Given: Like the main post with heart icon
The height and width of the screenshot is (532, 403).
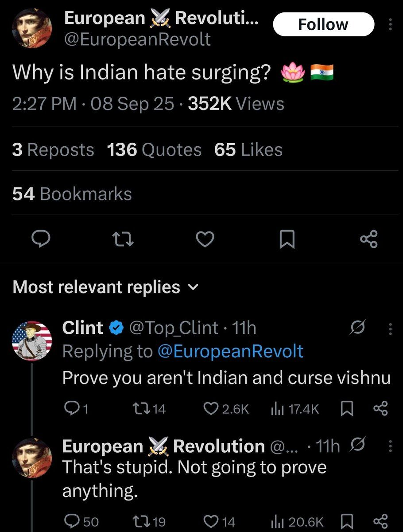Looking at the screenshot, I should pyautogui.click(x=205, y=239).
